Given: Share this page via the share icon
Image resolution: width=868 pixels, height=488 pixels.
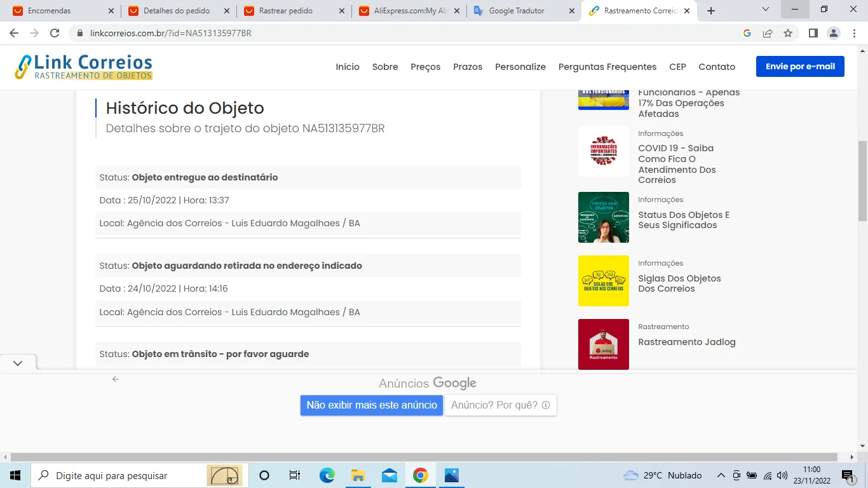Looking at the screenshot, I should point(768,33).
